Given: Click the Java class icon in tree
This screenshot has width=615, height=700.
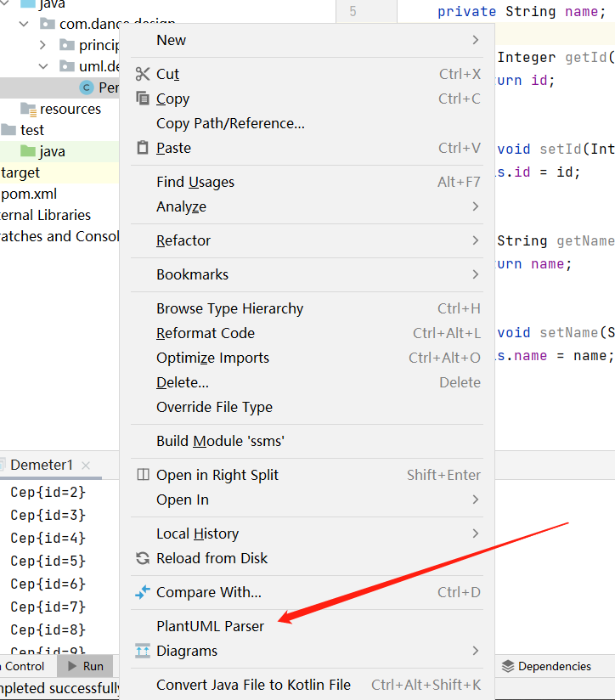Looking at the screenshot, I should tap(86, 87).
